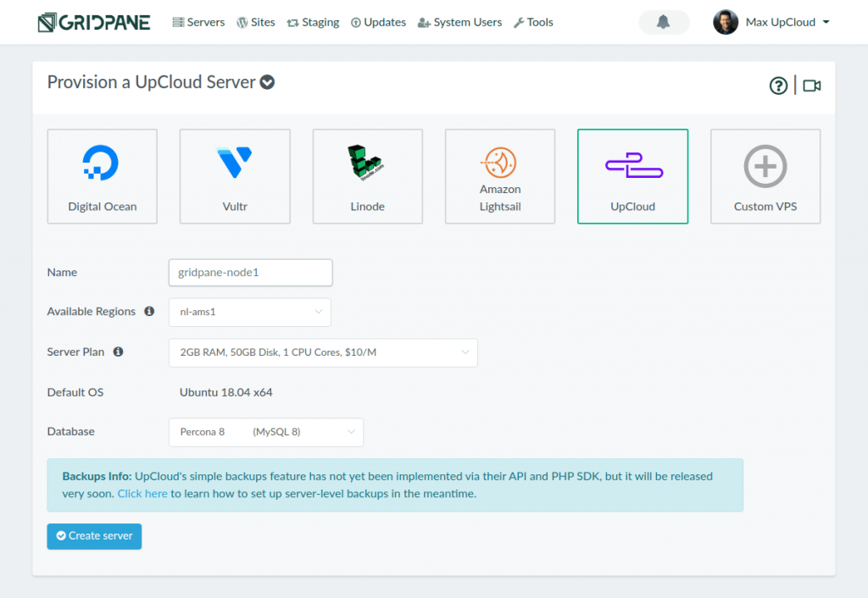Follow the Click here backups link
868x598 pixels.
142,493
